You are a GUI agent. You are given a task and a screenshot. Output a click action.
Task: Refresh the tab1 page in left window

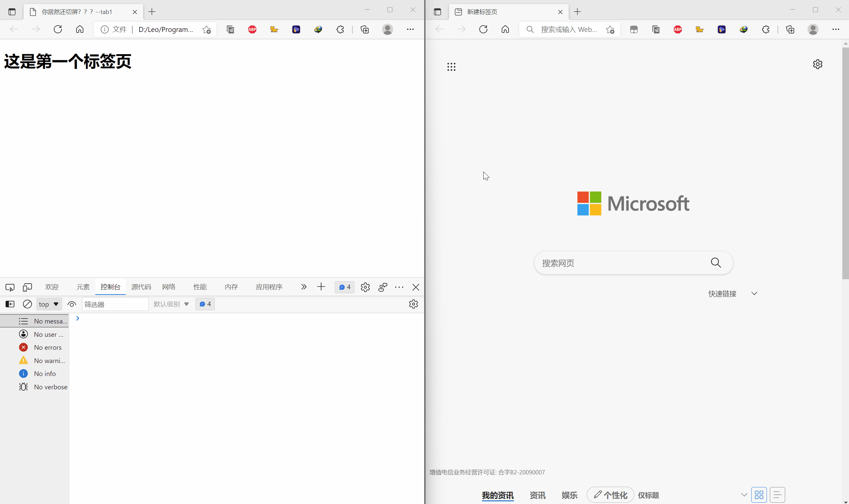[58, 29]
